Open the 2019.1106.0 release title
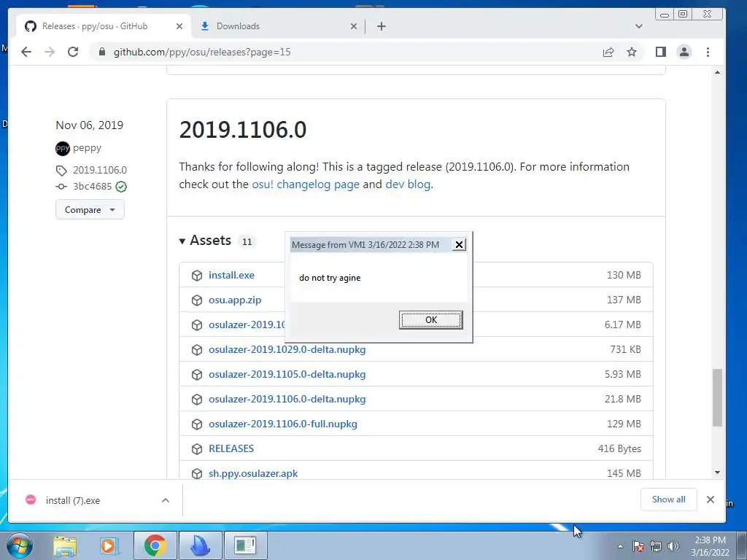 (242, 130)
